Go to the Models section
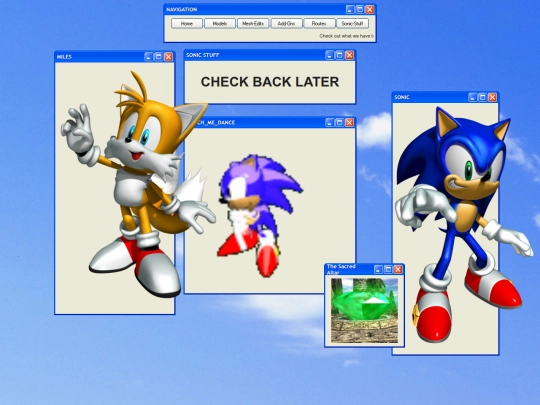The width and height of the screenshot is (540, 405). (220, 23)
